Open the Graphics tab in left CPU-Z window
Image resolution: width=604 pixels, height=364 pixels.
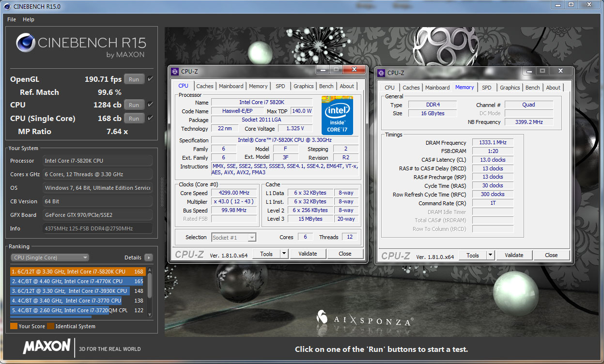click(x=304, y=86)
